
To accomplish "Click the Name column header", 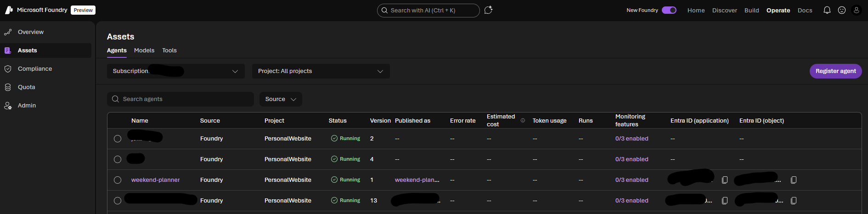I will 140,121.
